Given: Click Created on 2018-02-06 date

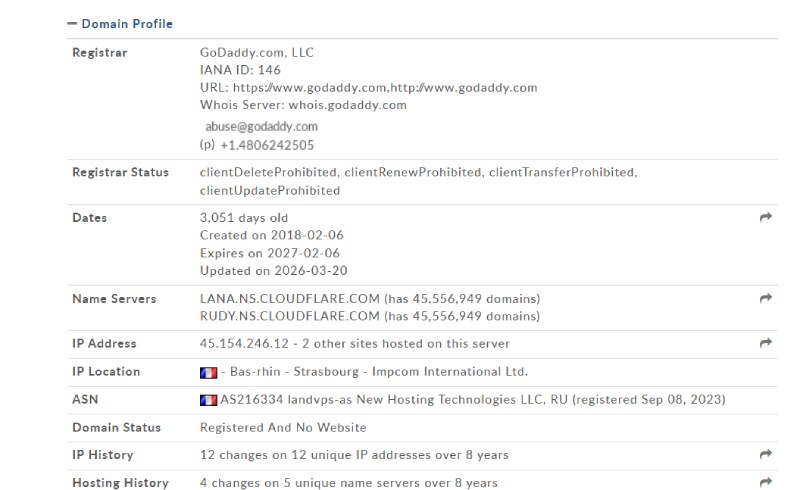Looking at the screenshot, I should [x=272, y=235].
